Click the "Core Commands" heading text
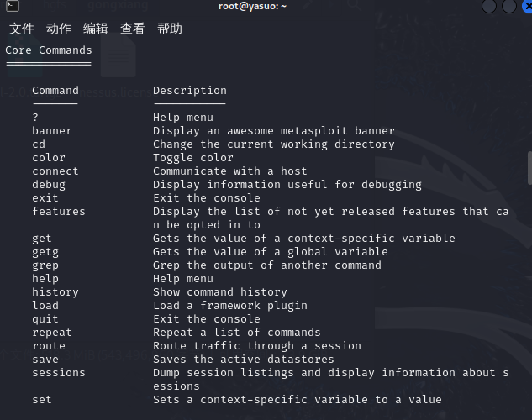This screenshot has height=420, width=532. [x=49, y=50]
